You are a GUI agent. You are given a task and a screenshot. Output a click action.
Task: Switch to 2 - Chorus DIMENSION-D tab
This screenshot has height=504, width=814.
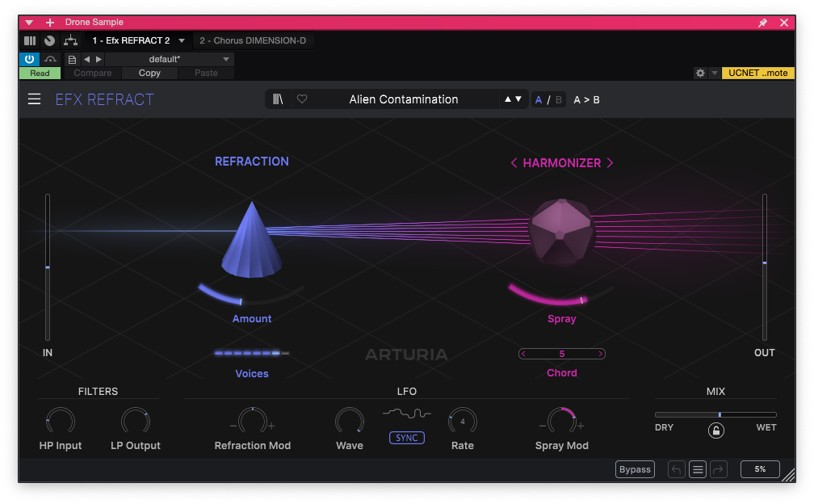tap(253, 40)
